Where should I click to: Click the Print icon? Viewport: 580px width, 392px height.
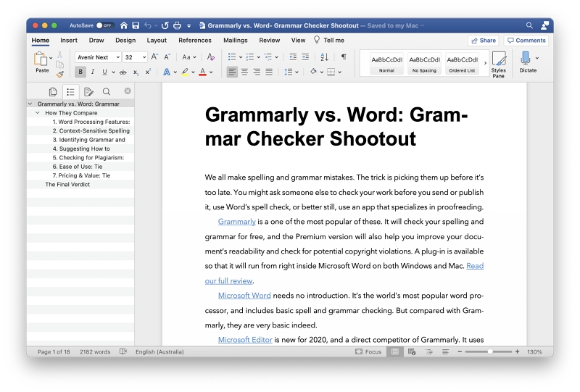coord(177,25)
